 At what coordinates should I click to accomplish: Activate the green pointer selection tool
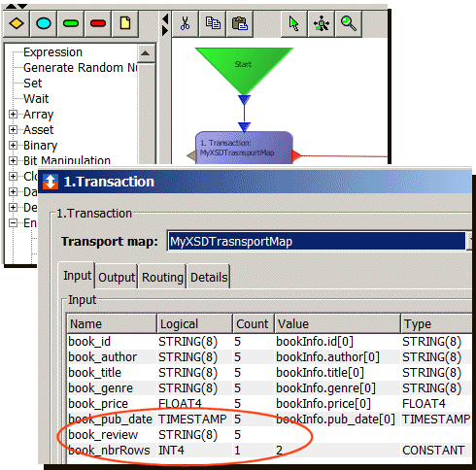tap(294, 23)
